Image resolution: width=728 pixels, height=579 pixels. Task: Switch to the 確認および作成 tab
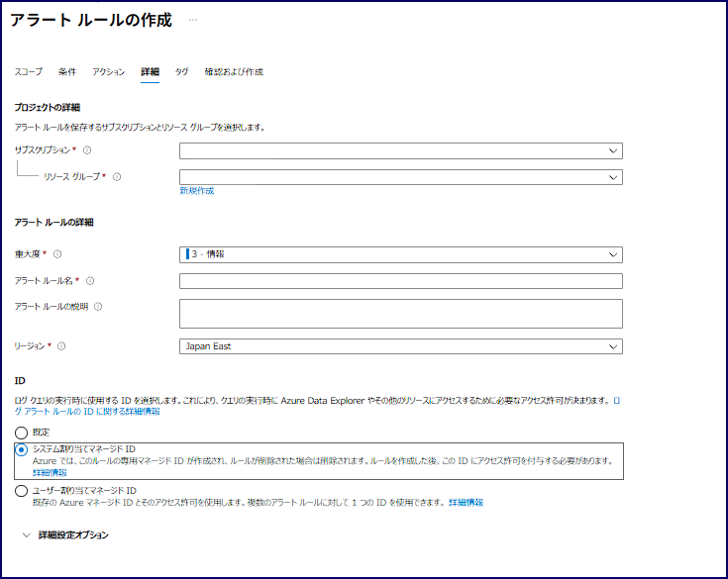tap(234, 72)
